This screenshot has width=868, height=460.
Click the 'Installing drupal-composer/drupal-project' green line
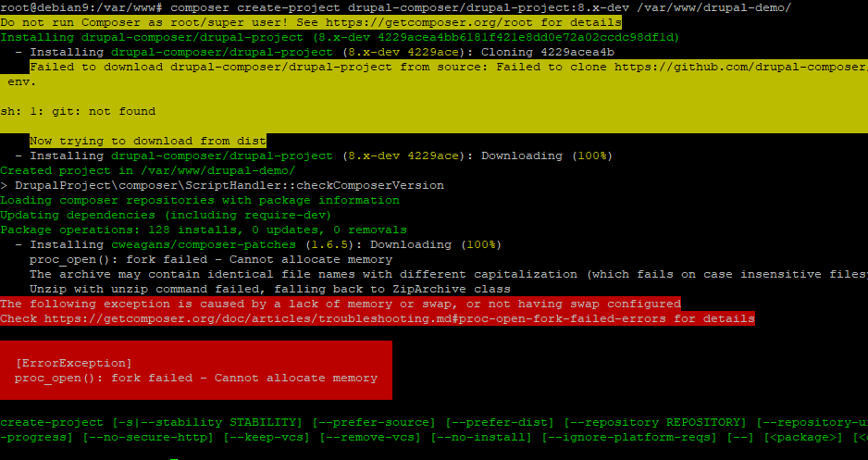click(340, 38)
